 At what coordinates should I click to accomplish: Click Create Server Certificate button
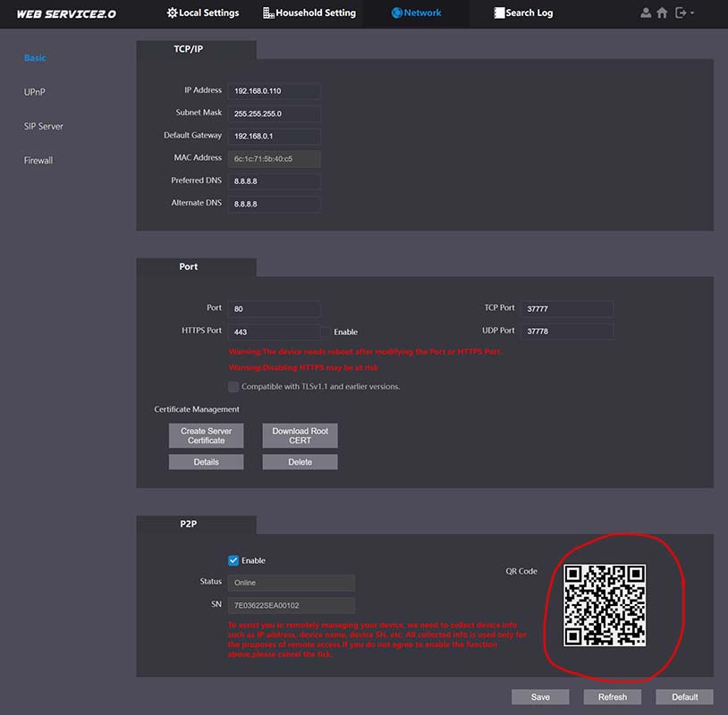coord(206,435)
